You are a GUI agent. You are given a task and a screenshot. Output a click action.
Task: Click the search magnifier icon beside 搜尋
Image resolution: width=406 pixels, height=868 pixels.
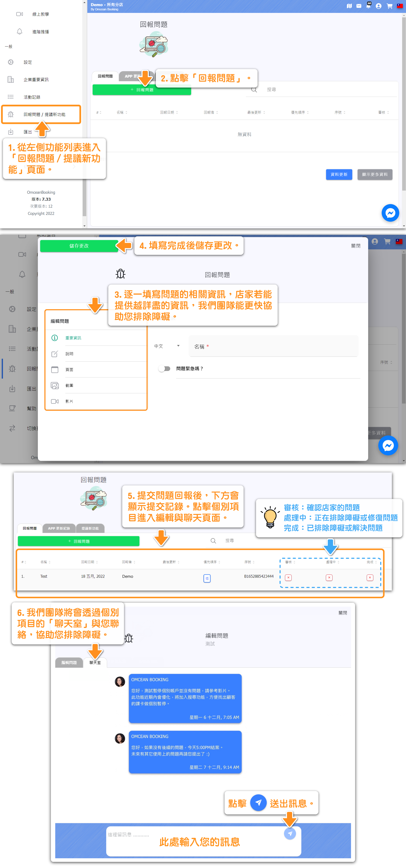pos(254,90)
